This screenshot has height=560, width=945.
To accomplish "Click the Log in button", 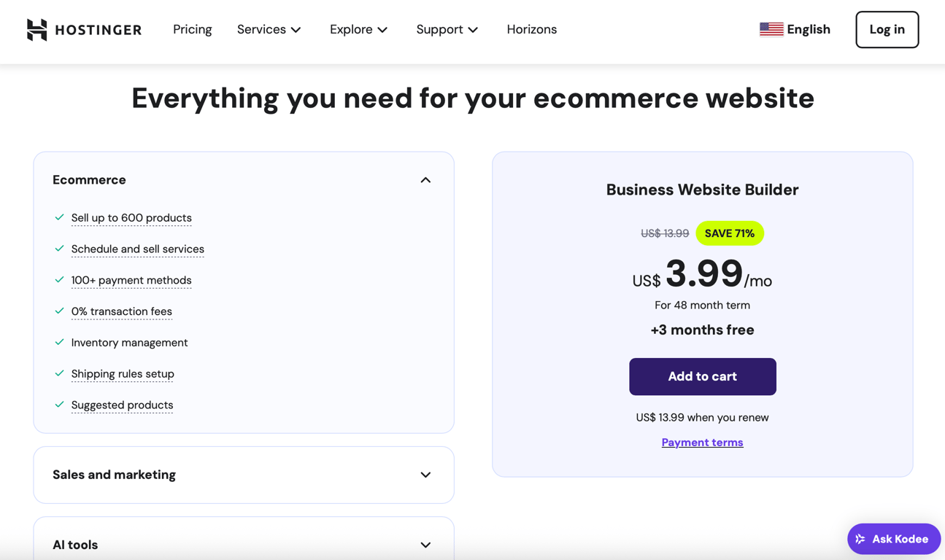I will (x=887, y=29).
